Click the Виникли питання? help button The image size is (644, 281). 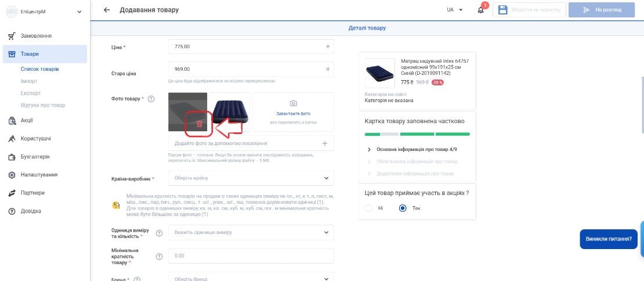point(609,239)
